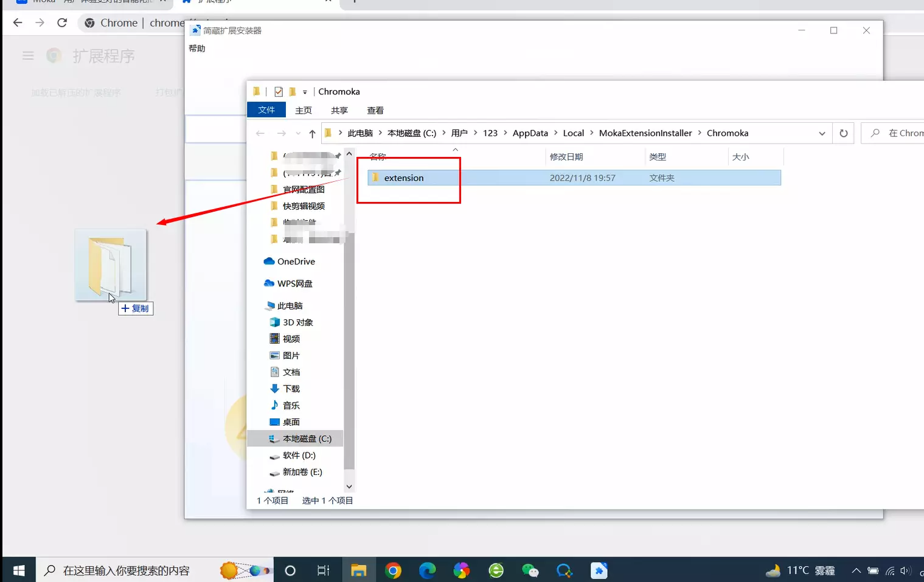Image resolution: width=924 pixels, height=582 pixels.
Task: Show hidden system tray icons
Action: (856, 570)
